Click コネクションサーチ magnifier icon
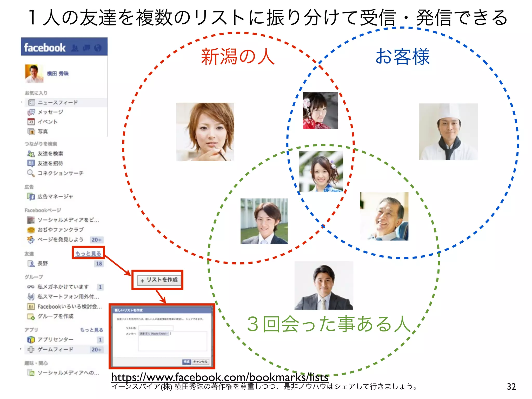 pyautogui.click(x=31, y=173)
